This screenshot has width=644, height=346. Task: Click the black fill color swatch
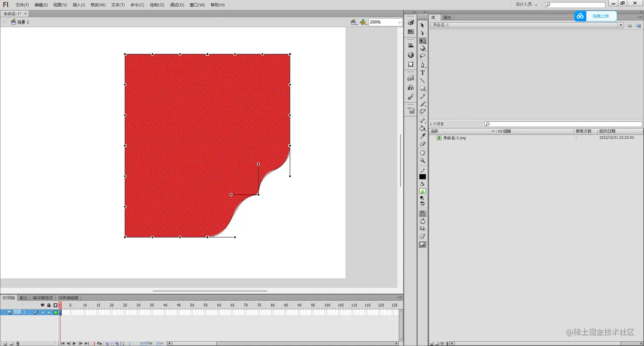tap(423, 176)
